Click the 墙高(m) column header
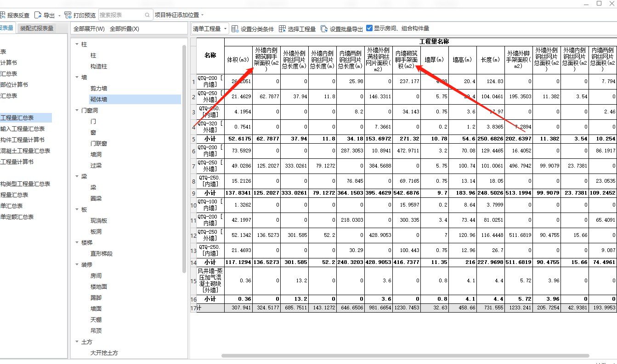This screenshot has height=364, width=617. pyautogui.click(x=462, y=60)
